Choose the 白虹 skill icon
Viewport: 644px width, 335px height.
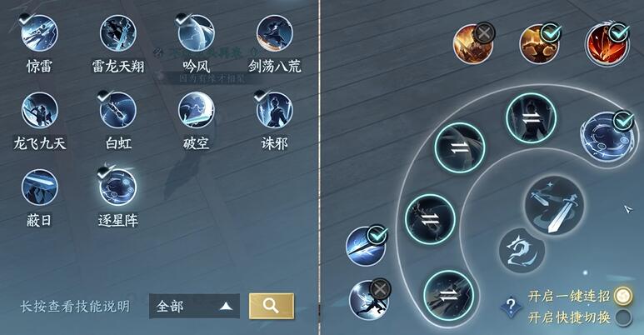[117, 110]
